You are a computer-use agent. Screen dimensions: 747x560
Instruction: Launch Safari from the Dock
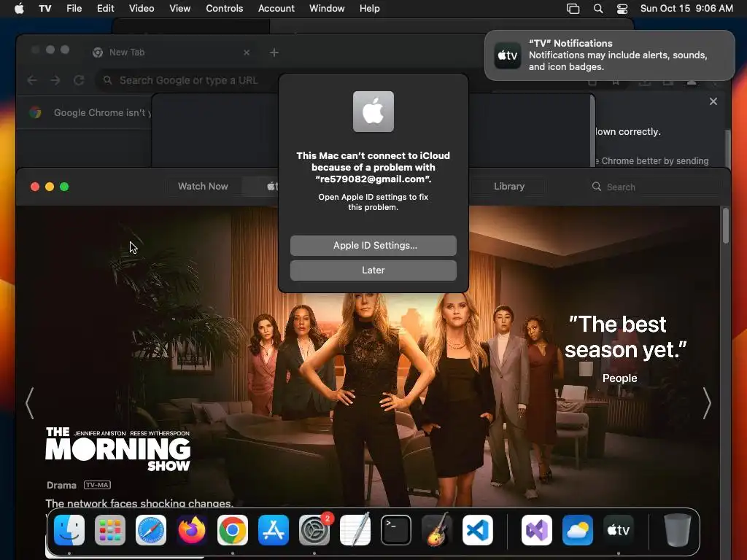[x=151, y=530]
